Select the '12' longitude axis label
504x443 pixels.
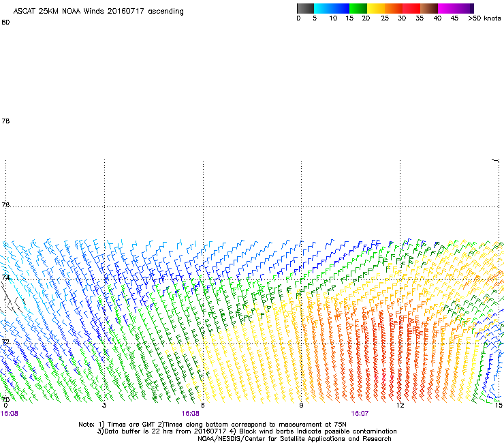pyautogui.click(x=400, y=406)
